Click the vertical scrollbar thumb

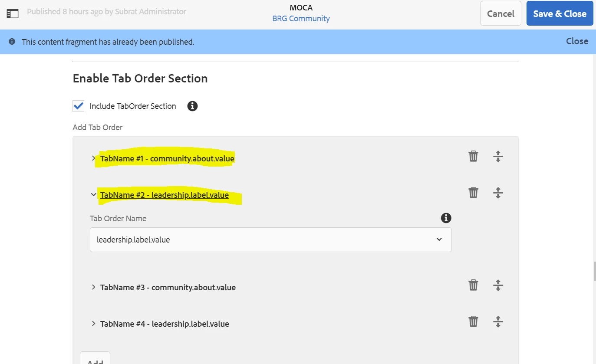pos(594,272)
